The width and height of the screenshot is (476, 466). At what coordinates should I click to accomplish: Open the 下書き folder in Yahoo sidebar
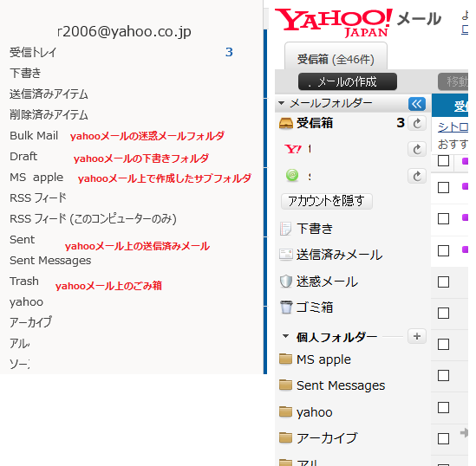(x=315, y=229)
